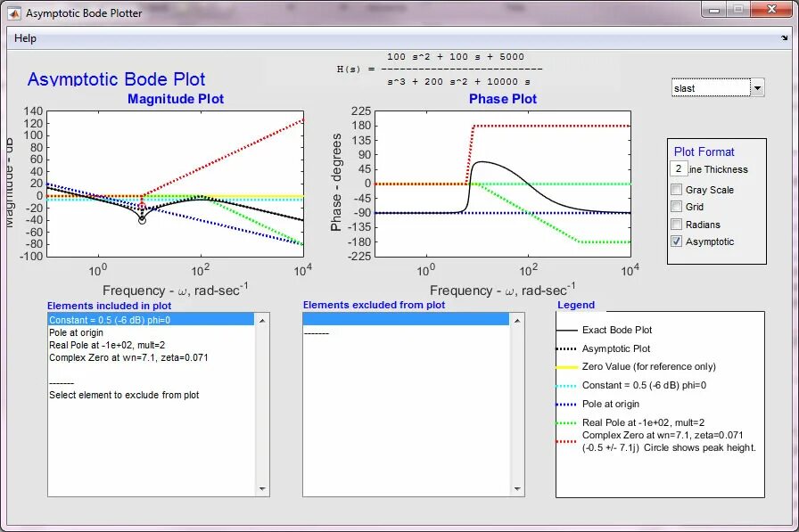This screenshot has width=799, height=532.
Task: Click the H(s) transfer function text
Action: click(440, 70)
